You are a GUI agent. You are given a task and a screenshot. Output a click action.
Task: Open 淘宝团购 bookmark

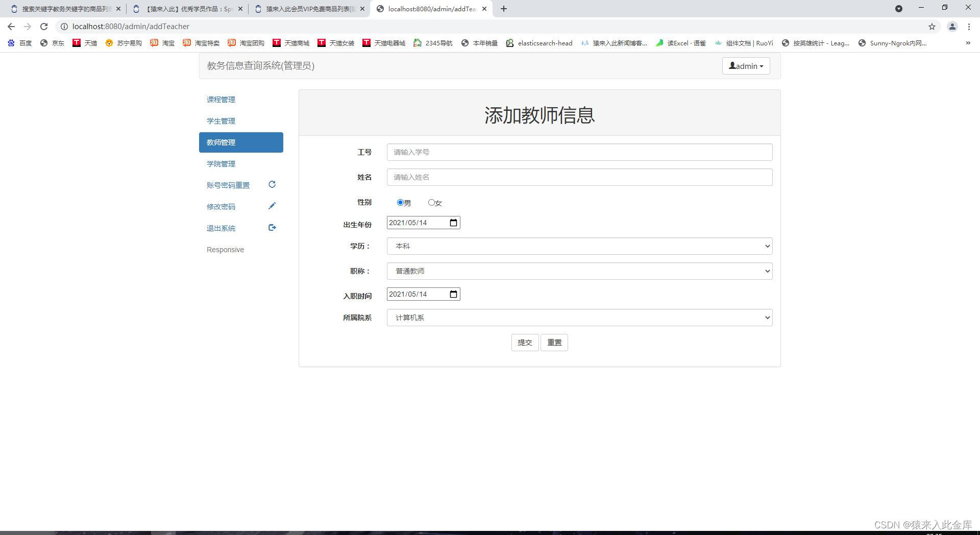(246, 43)
